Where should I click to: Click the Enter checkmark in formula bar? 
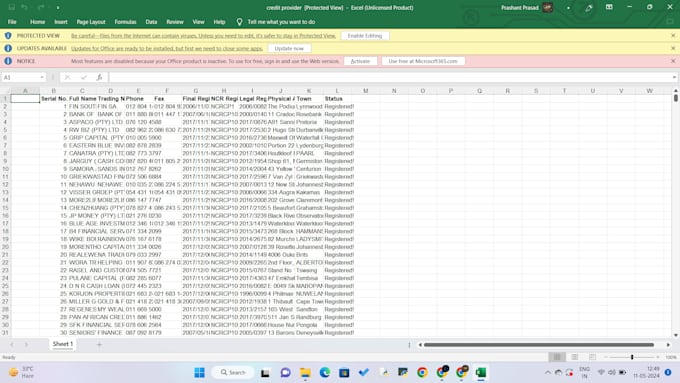tap(84, 77)
